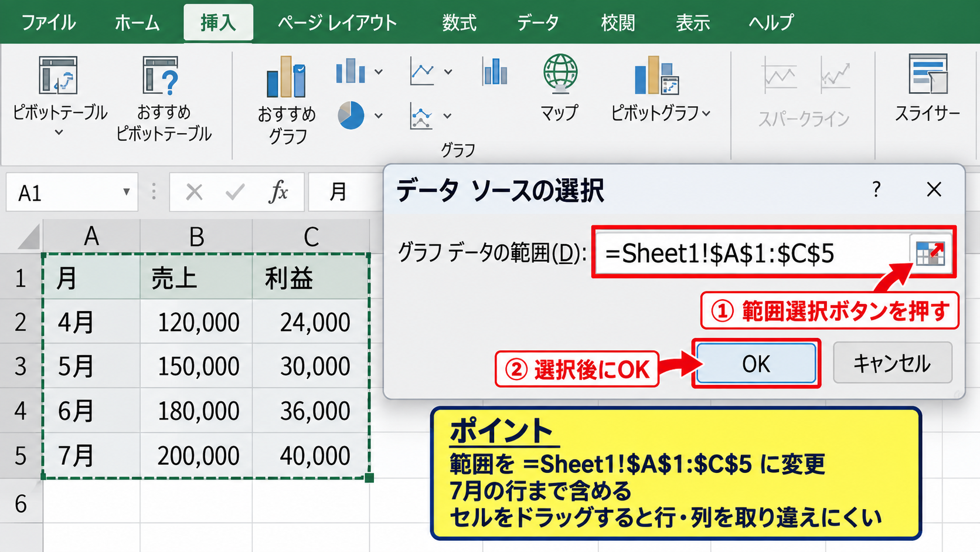Select row 6 header
Image resolution: width=980 pixels, height=552 pixels.
(21, 503)
